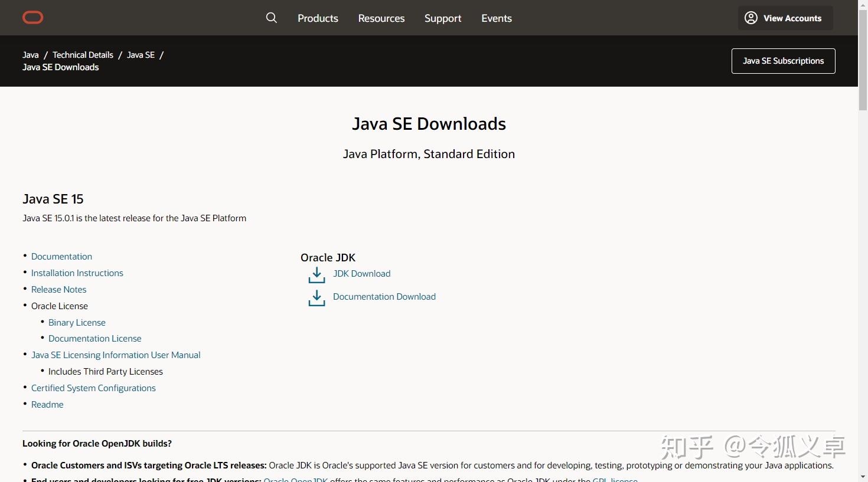
Task: Open the Readme link
Action: [47, 405]
